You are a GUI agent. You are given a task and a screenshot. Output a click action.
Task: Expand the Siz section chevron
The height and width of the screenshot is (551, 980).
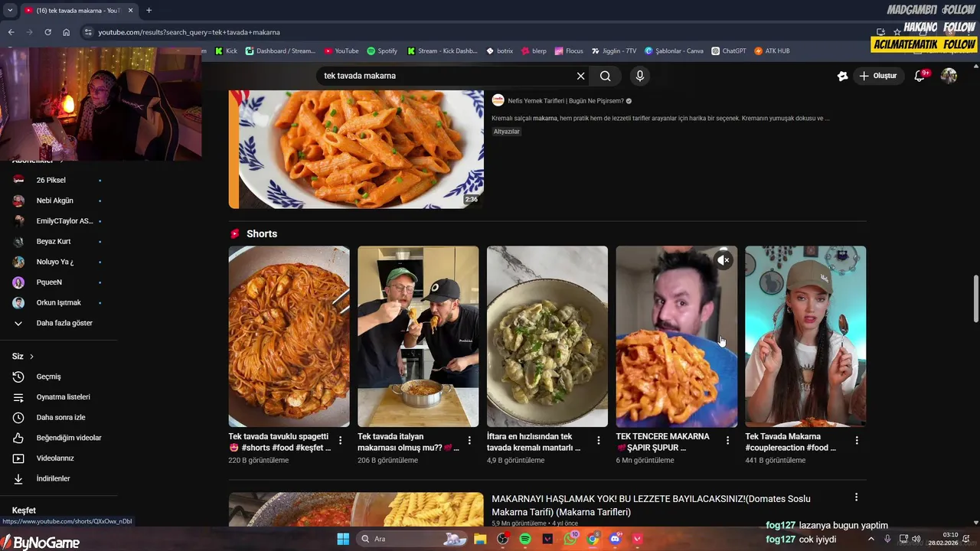[31, 357]
